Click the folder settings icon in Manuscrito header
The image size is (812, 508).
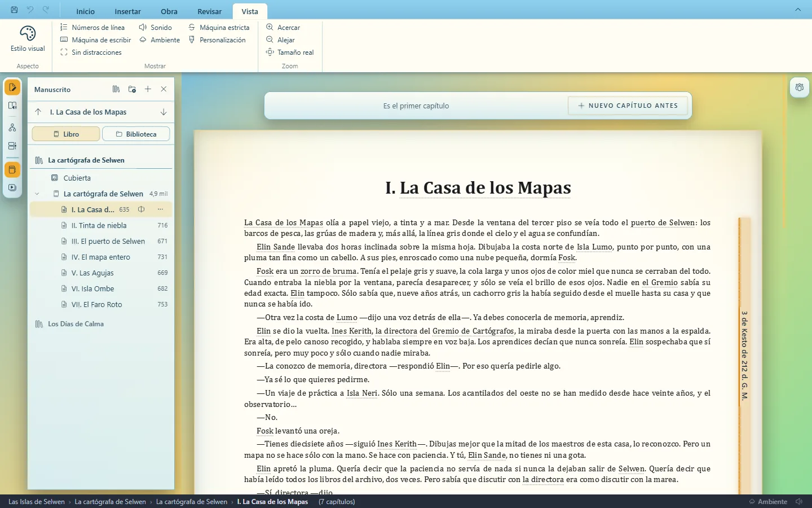click(x=132, y=89)
